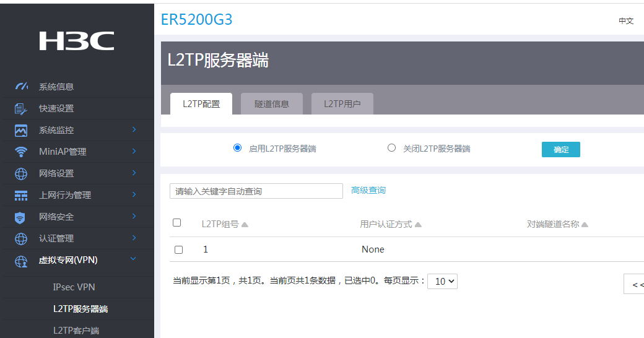Switch to 隧道信息 tab
The height and width of the screenshot is (338, 644).
(x=272, y=103)
